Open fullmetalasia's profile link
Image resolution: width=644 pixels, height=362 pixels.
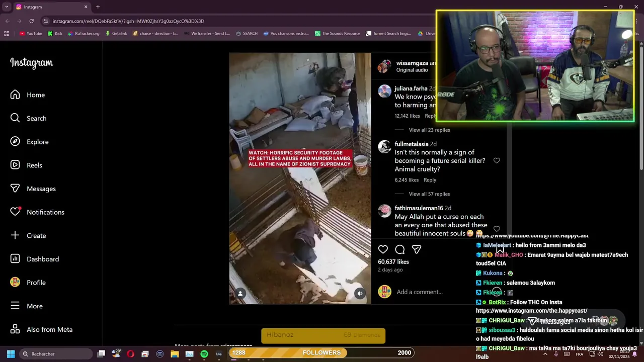point(412,144)
